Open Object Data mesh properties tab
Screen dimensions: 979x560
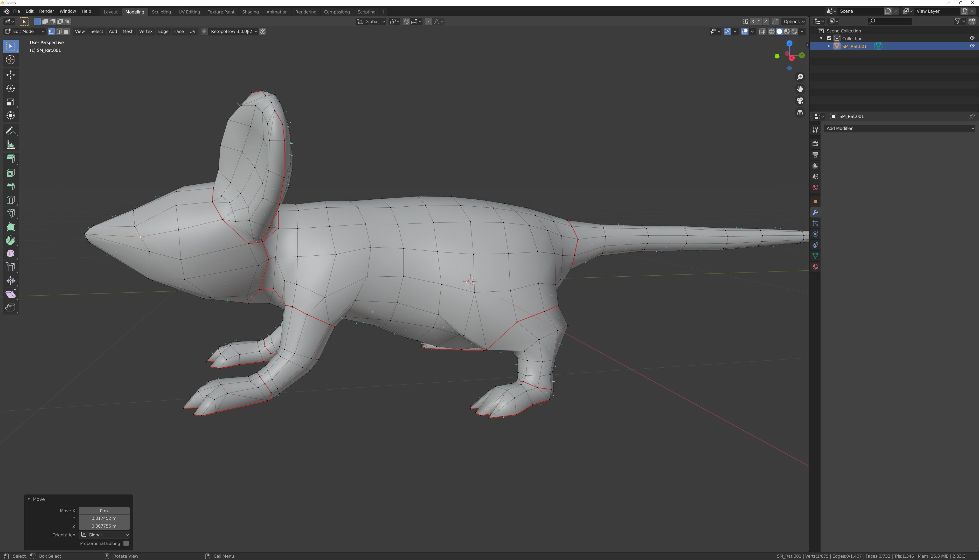[815, 256]
